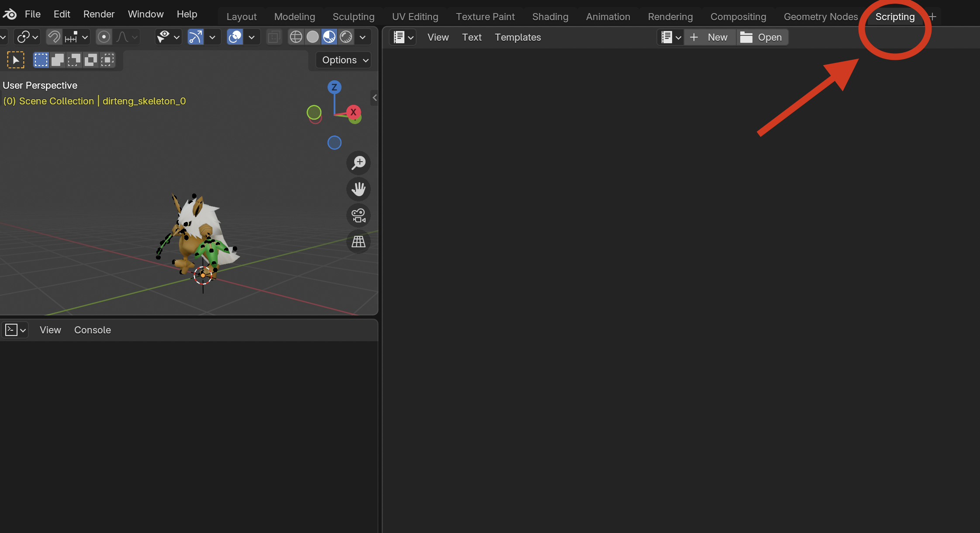
Task: Click the negative Z axis gizmo circle
Action: pos(335,143)
